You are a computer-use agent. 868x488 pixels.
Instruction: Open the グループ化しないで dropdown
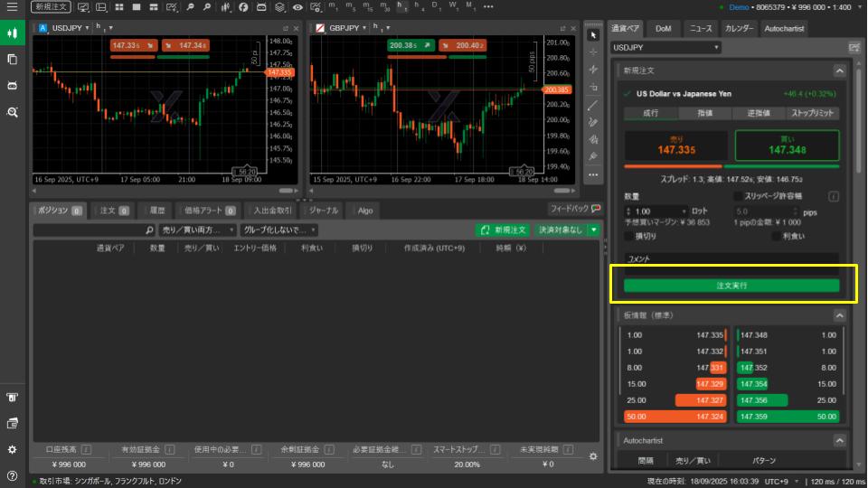pyautogui.click(x=279, y=230)
